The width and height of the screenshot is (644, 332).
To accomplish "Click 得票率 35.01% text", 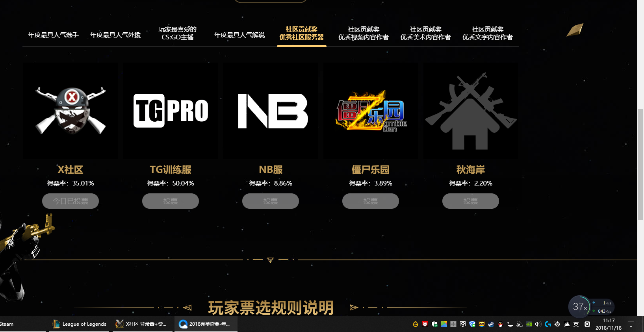I will coord(71,183).
